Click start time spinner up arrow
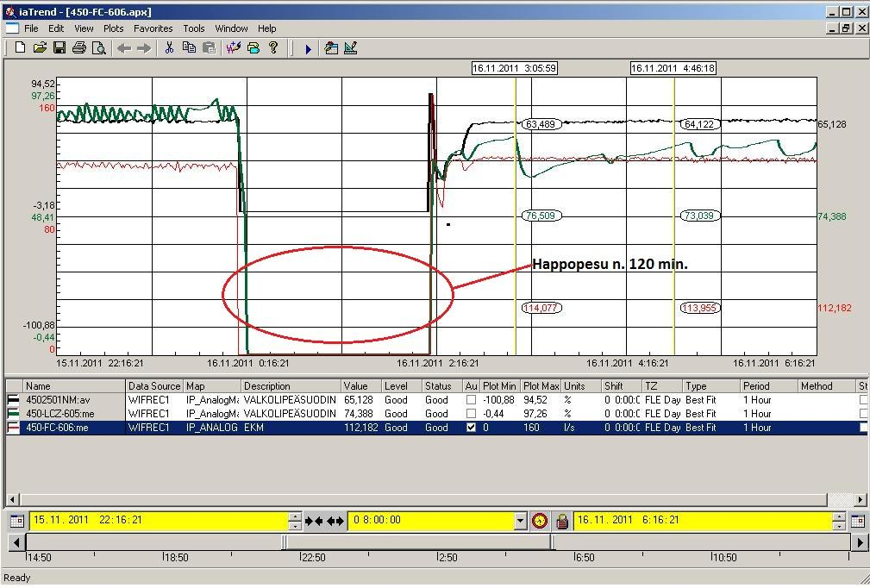This screenshot has width=870, height=588. pos(296,516)
